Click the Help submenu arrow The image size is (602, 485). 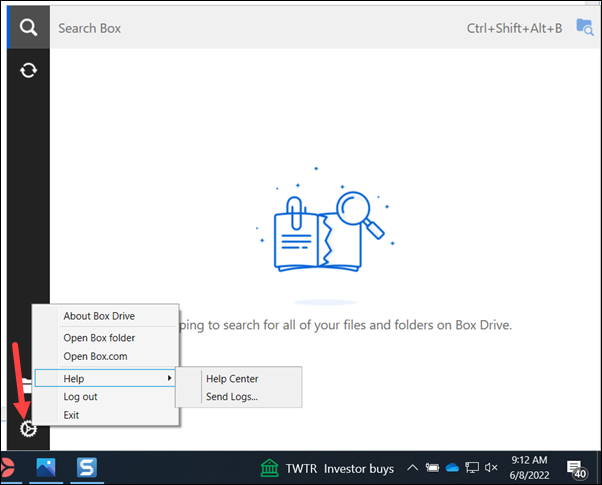[x=169, y=378]
